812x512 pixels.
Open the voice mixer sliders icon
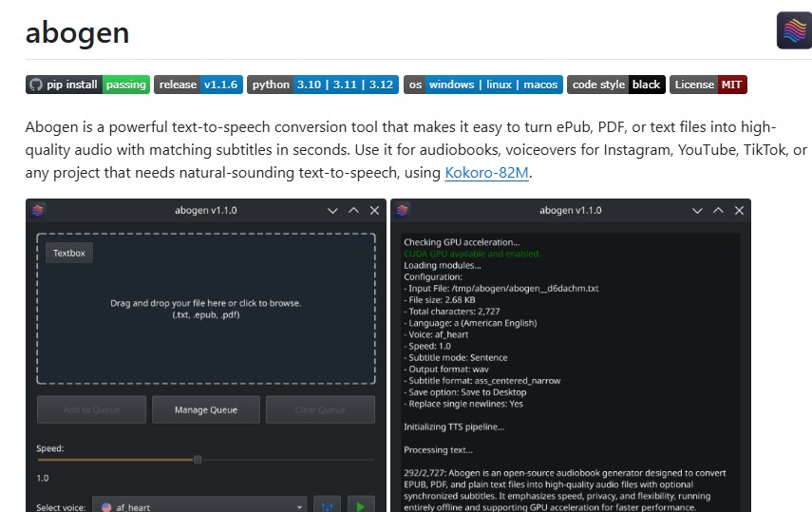click(328, 506)
